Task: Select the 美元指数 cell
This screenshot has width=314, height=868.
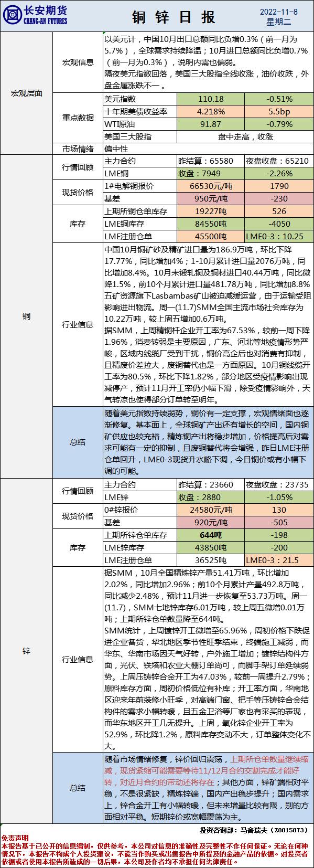Action: coord(140,99)
